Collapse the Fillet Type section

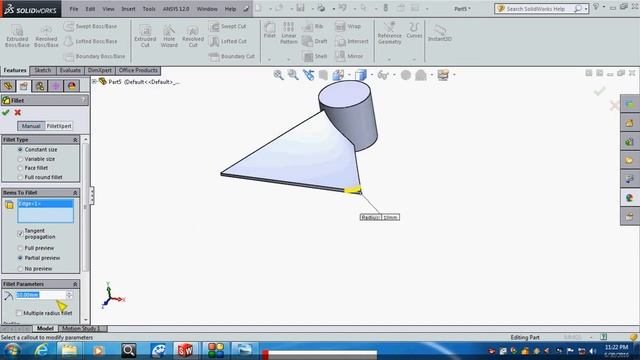click(x=75, y=140)
